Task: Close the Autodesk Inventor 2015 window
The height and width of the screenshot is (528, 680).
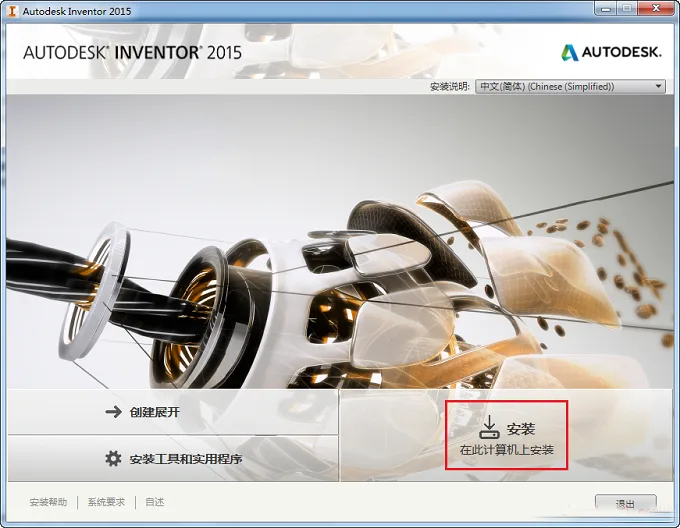Action: (656, 8)
